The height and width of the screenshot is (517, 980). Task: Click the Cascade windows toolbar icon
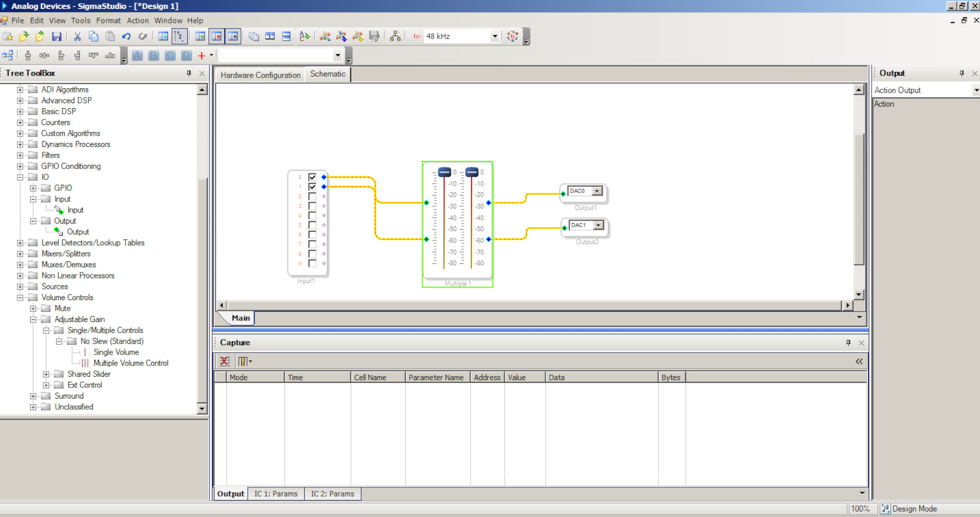[x=254, y=36]
